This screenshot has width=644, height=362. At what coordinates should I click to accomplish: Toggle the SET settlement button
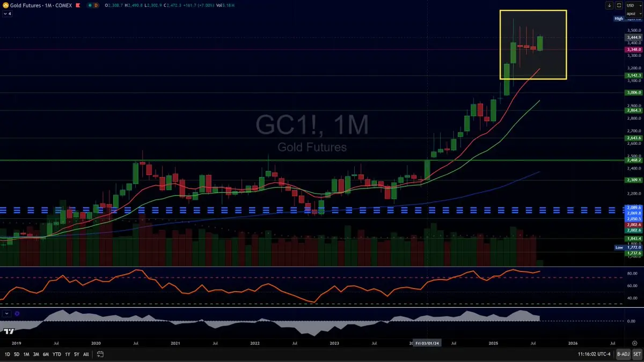tap(637, 354)
